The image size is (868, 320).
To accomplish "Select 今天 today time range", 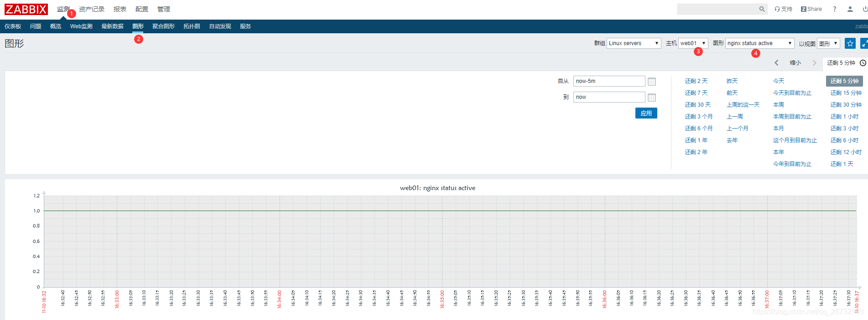I will tap(779, 81).
